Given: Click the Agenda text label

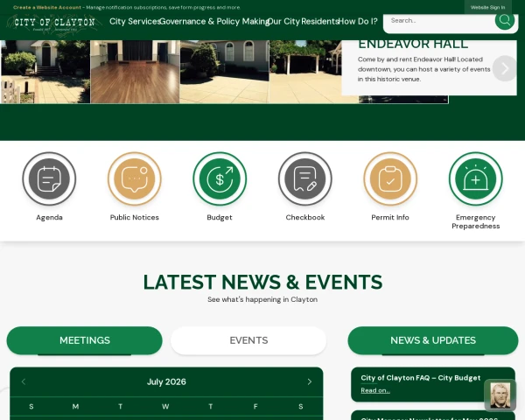Looking at the screenshot, I should point(49,217).
